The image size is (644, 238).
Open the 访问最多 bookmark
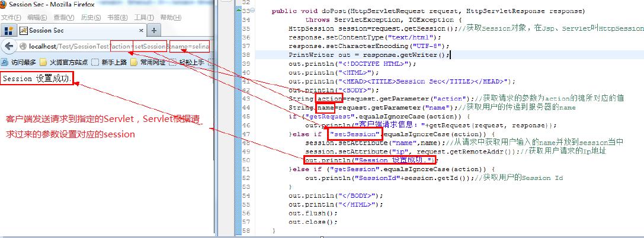19,63
